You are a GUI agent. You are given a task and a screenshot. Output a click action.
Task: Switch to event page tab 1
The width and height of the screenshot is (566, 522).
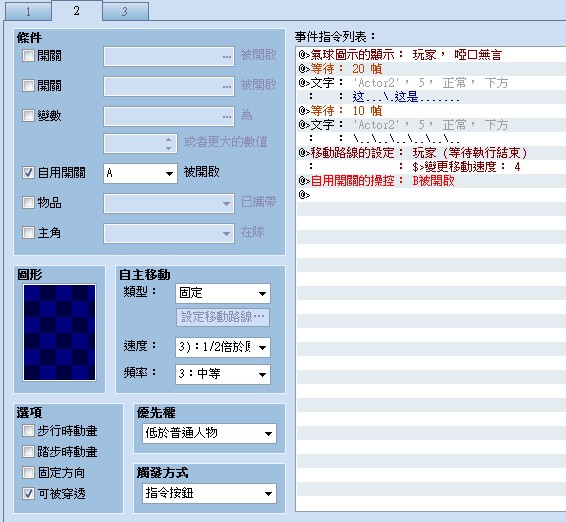pos(28,12)
